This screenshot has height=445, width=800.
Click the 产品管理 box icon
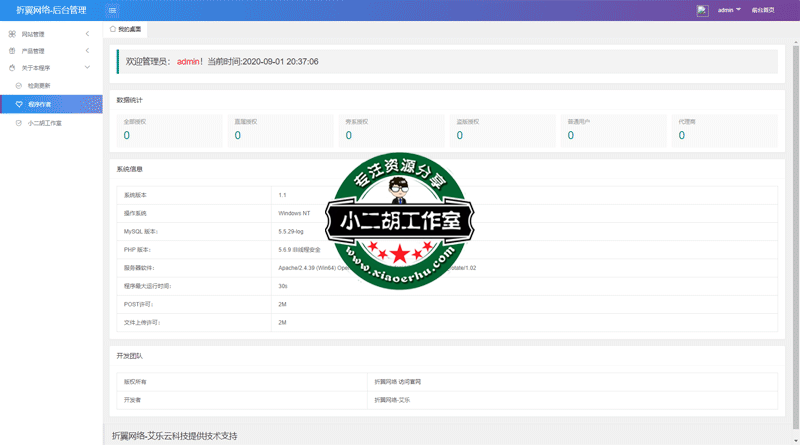(12, 51)
